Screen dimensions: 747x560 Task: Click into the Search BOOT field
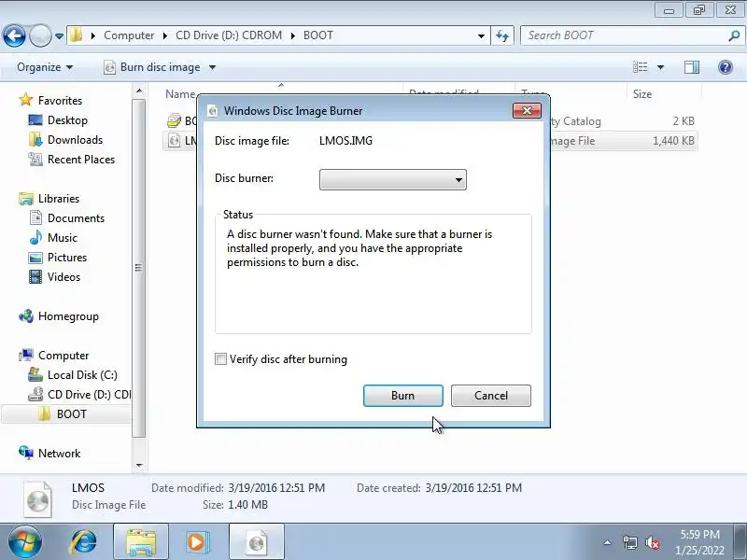click(624, 35)
